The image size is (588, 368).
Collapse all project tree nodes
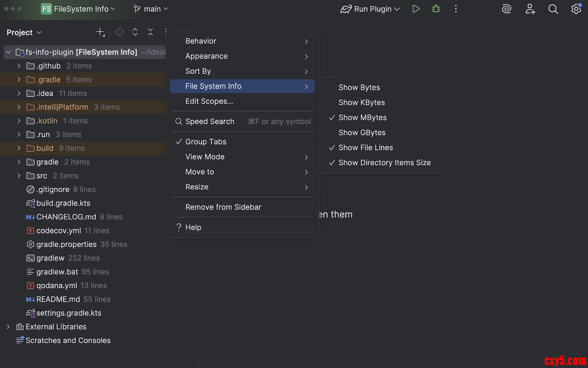(x=150, y=32)
